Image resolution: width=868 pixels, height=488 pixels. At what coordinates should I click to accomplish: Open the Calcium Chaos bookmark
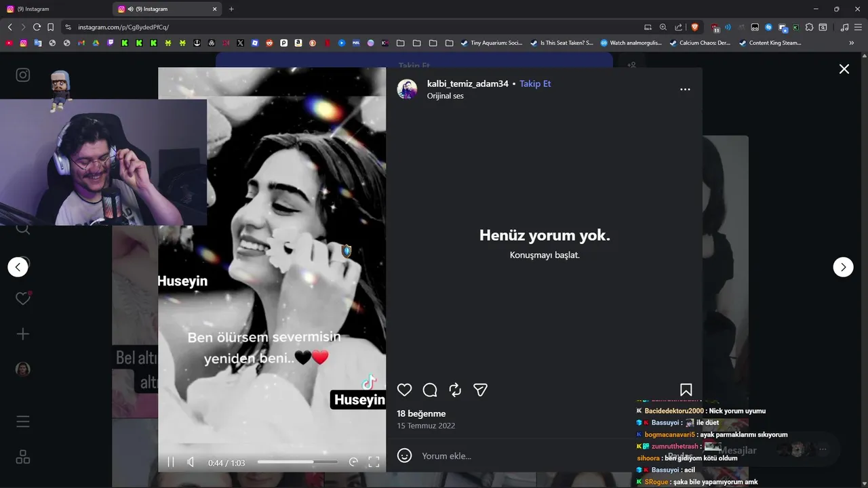tap(700, 43)
